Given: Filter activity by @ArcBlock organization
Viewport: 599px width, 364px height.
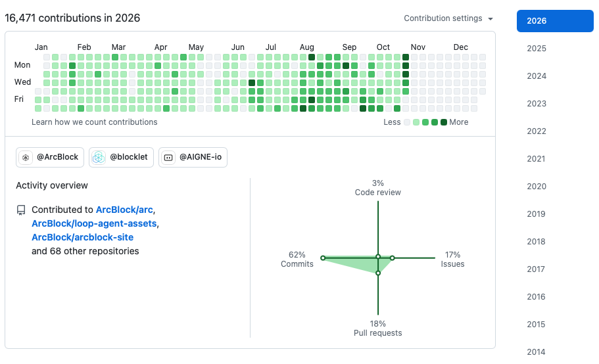Looking at the screenshot, I should (50, 157).
